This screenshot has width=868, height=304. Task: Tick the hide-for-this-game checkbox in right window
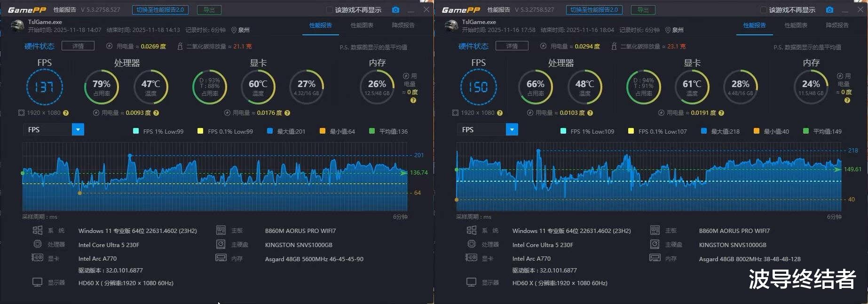pos(764,10)
